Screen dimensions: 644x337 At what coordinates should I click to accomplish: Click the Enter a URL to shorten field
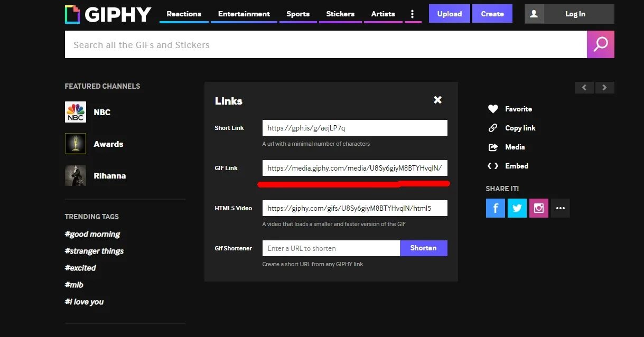[331, 248]
